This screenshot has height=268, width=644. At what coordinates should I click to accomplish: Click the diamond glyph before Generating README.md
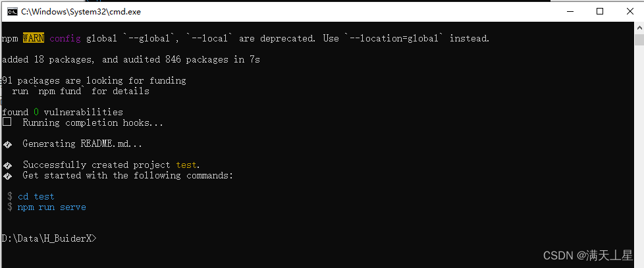coord(7,144)
